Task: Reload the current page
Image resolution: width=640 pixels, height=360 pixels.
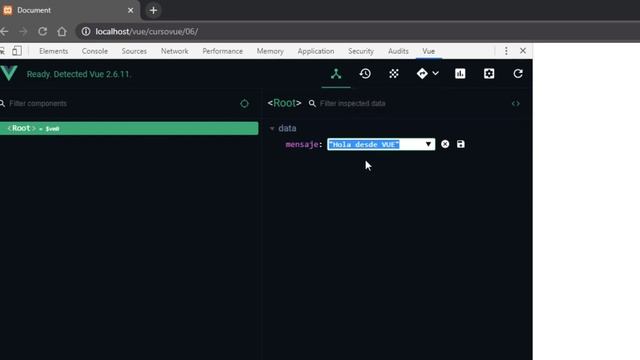Action: click(42, 31)
